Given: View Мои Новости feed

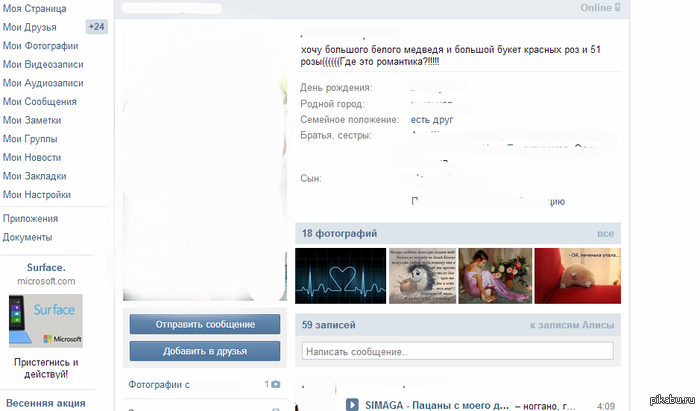Looking at the screenshot, I should [x=32, y=158].
